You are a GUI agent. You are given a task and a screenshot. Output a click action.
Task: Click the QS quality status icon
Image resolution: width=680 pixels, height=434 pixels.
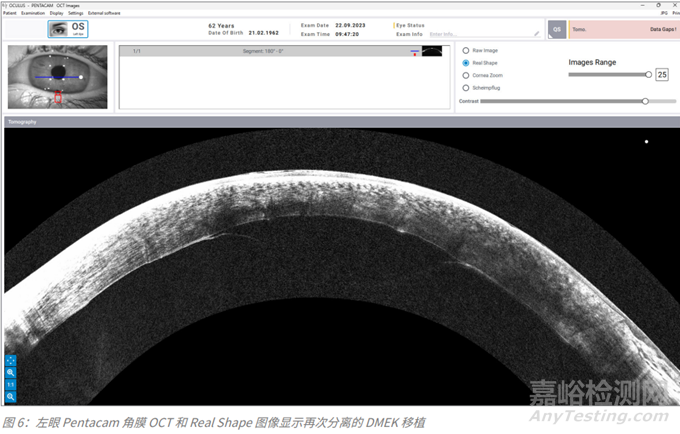[557, 30]
